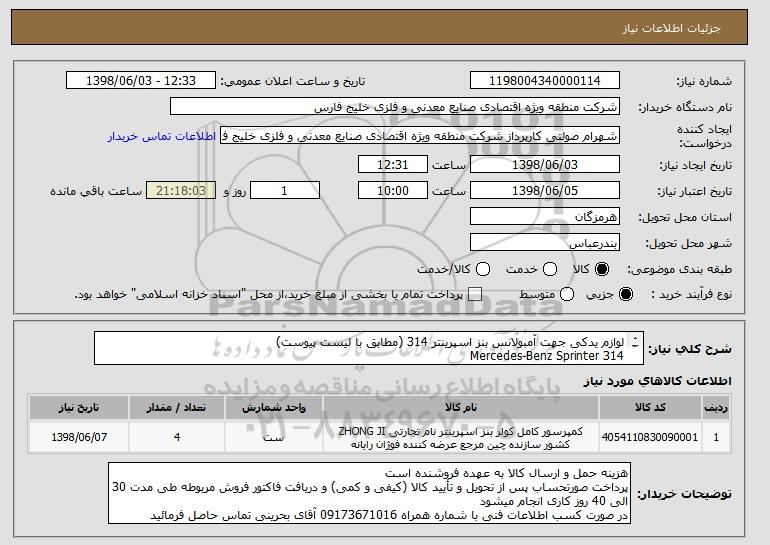
Task: Click the نام دستگاه خریدار field
Action: 395,107
